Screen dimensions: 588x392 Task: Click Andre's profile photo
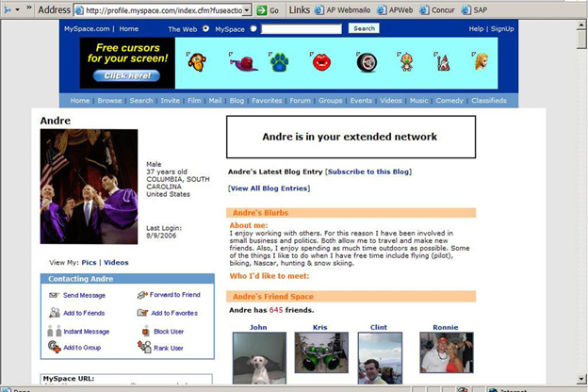click(89, 187)
